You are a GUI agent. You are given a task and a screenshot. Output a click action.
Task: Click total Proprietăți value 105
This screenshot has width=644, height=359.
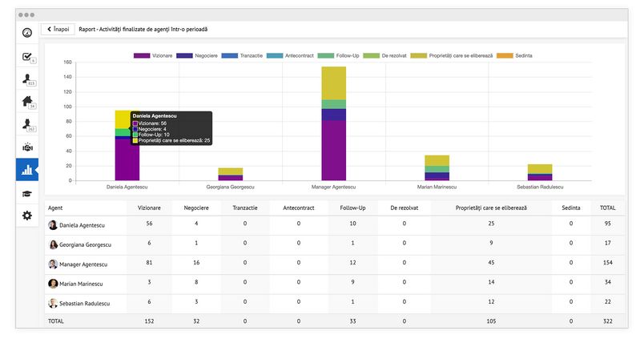click(x=491, y=321)
